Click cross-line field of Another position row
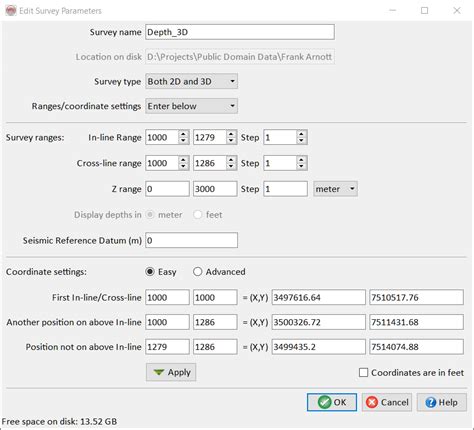 point(215,322)
